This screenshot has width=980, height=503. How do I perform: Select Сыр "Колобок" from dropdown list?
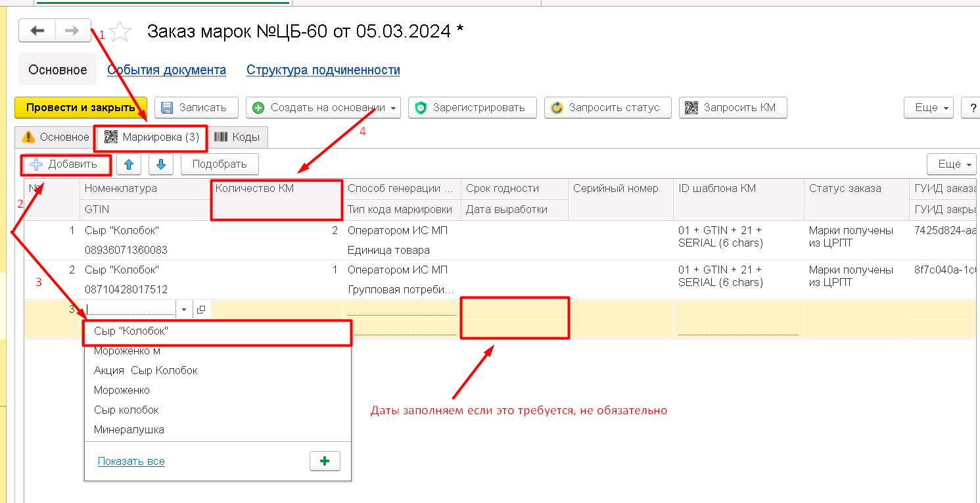[x=218, y=332]
